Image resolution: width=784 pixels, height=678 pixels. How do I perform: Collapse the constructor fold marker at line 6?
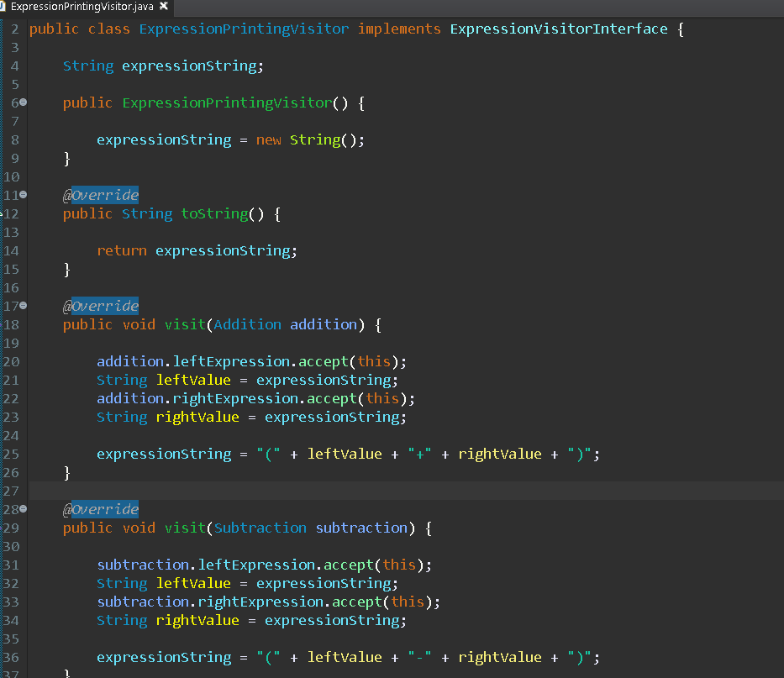[x=24, y=102]
